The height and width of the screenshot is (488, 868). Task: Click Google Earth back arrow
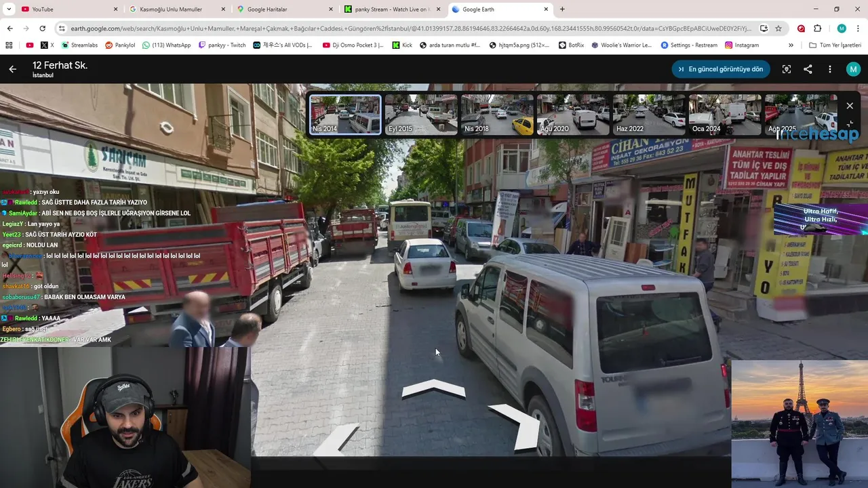13,69
